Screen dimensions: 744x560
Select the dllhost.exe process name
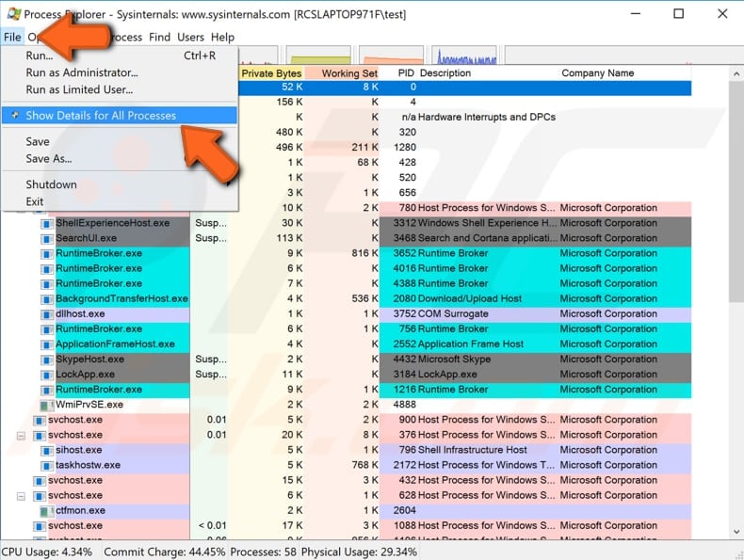pyautogui.click(x=80, y=314)
